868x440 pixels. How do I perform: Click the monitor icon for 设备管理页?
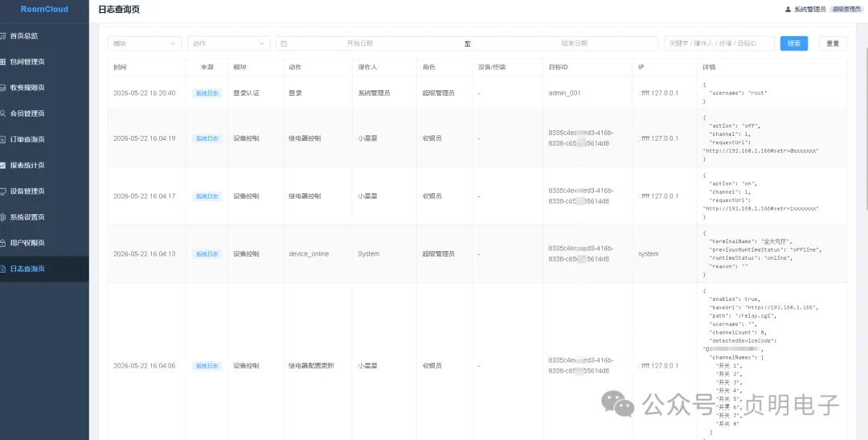point(2,191)
